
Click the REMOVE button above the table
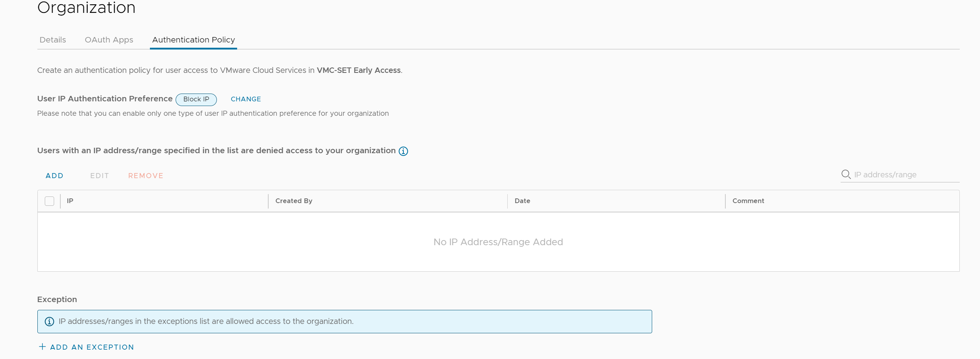click(146, 176)
